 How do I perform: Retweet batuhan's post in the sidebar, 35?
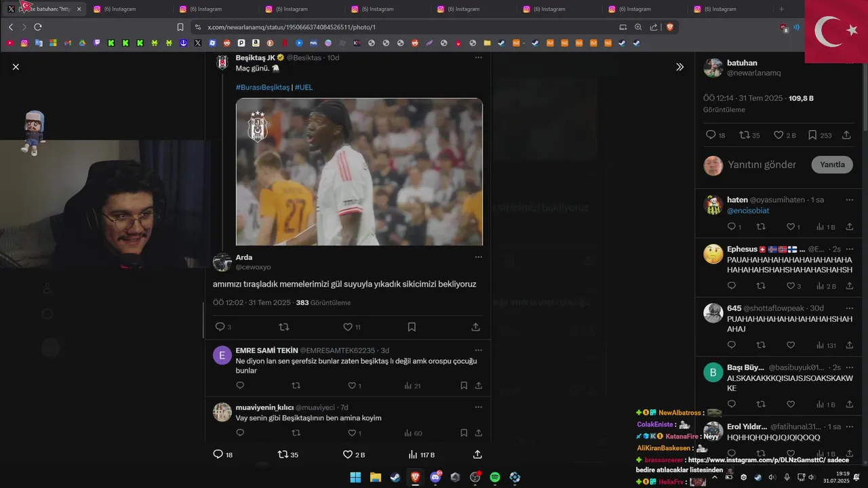pyautogui.click(x=745, y=135)
